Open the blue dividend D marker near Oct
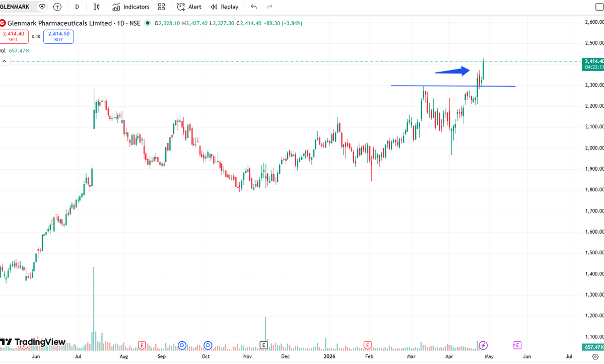604x364 pixels. (x=208, y=345)
